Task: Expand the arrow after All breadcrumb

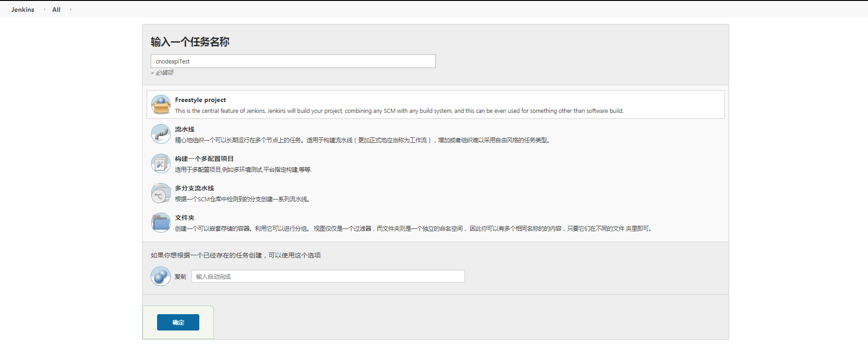Action: point(71,9)
